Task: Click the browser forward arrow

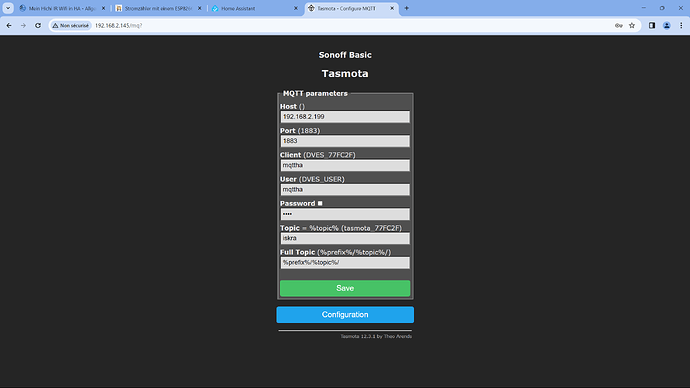Action: (23, 26)
